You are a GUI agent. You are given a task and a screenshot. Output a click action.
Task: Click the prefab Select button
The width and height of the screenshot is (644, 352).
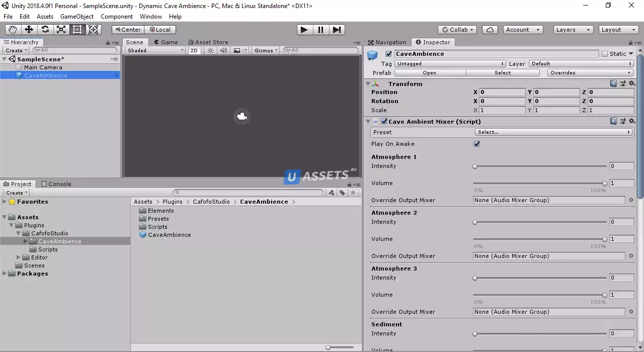(x=503, y=73)
